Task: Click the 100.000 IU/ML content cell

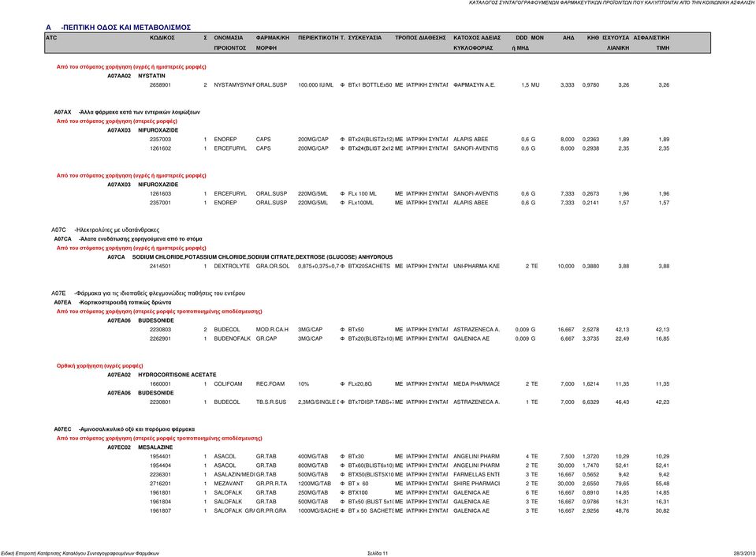Action: pyautogui.click(x=315, y=85)
